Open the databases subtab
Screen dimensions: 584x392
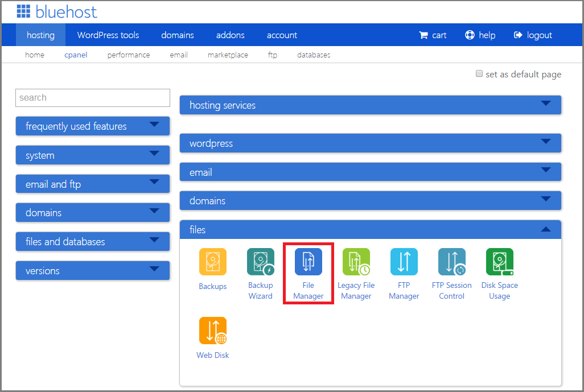coord(314,55)
